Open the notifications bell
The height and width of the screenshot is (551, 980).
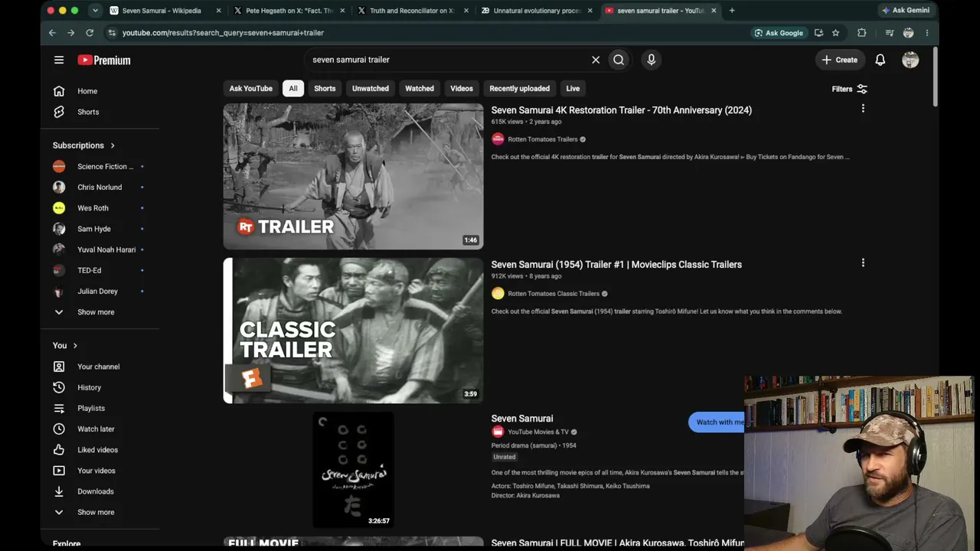pyautogui.click(x=880, y=60)
